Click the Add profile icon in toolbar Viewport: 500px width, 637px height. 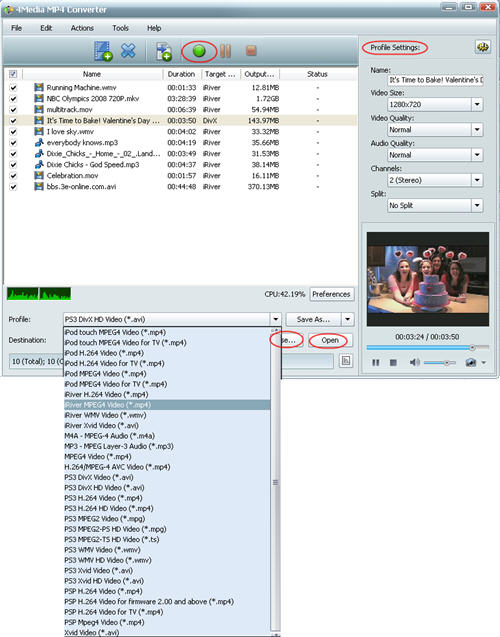coord(164,52)
